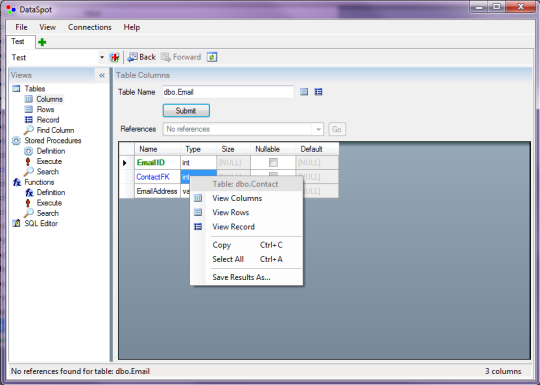Choose View Record from context menu
The image size is (540, 385).
point(247,227)
